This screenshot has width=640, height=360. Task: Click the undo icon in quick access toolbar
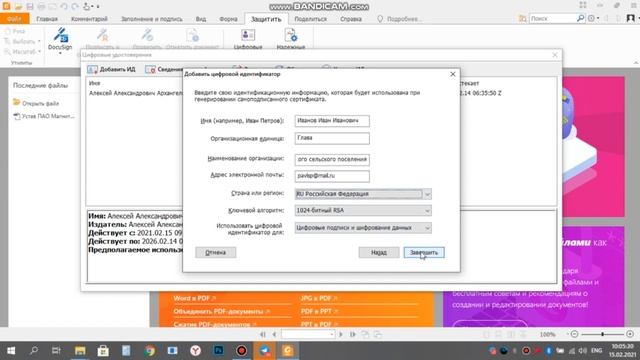pyautogui.click(x=64, y=6)
